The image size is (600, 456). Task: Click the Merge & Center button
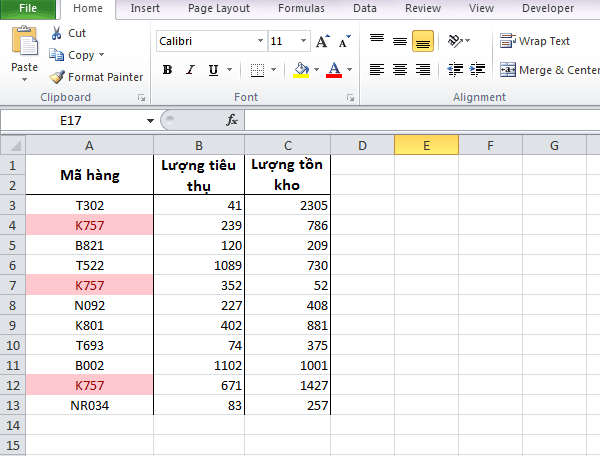click(549, 70)
